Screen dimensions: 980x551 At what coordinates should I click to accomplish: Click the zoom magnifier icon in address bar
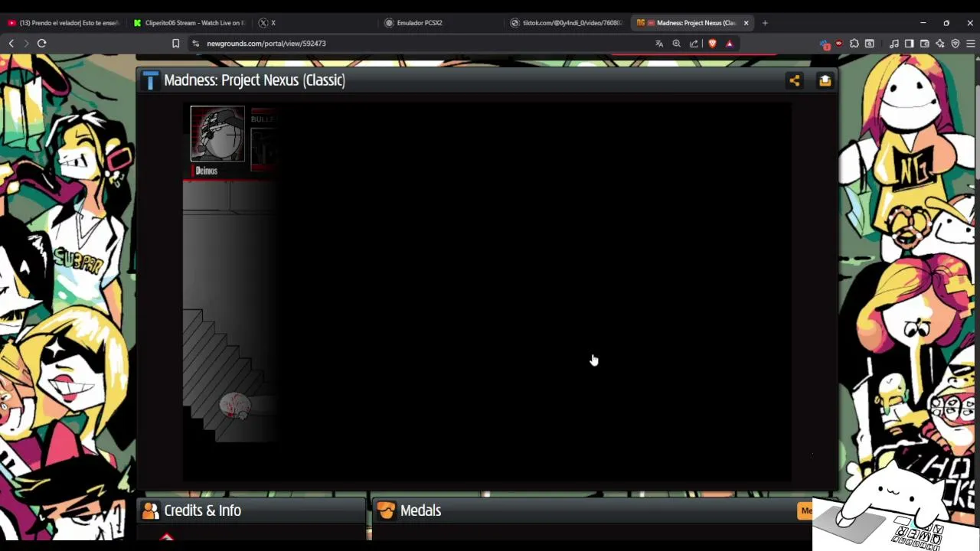tap(677, 44)
